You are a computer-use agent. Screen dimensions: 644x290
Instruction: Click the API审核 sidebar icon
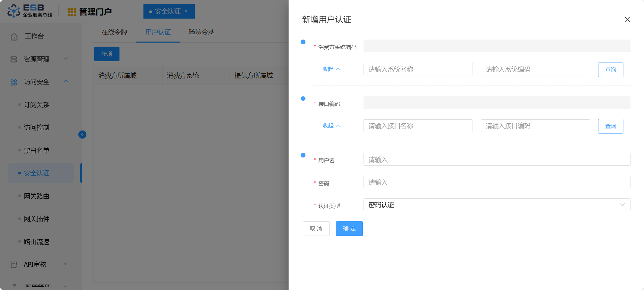[x=14, y=265]
